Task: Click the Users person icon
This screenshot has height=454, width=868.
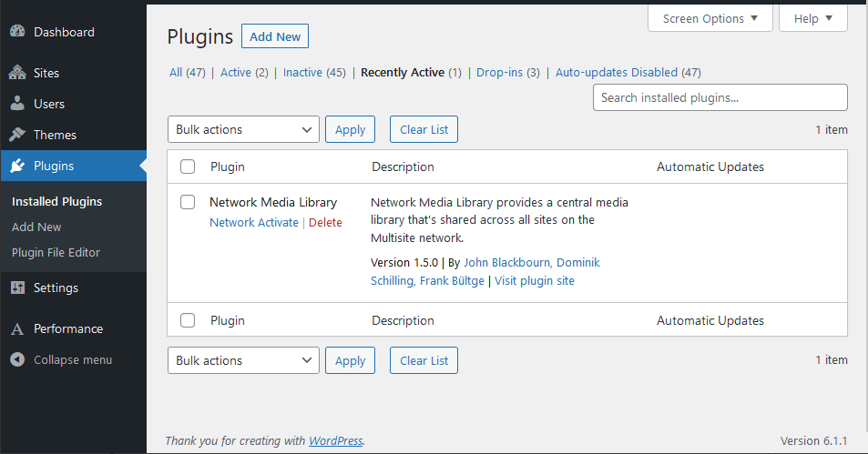Action: (x=17, y=104)
